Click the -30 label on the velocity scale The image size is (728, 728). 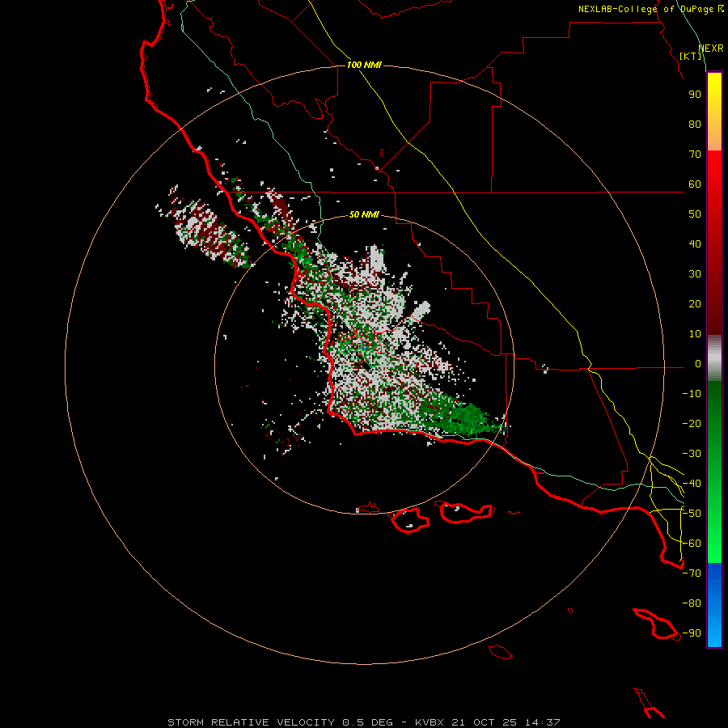point(692,454)
